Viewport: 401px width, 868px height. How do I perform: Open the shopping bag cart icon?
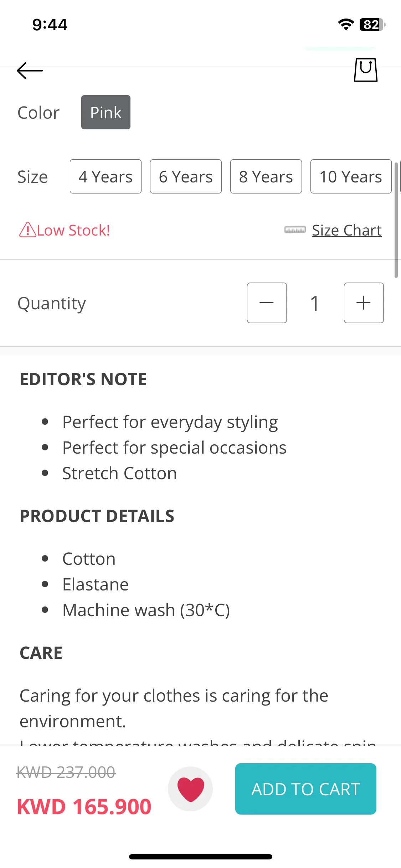(x=366, y=70)
